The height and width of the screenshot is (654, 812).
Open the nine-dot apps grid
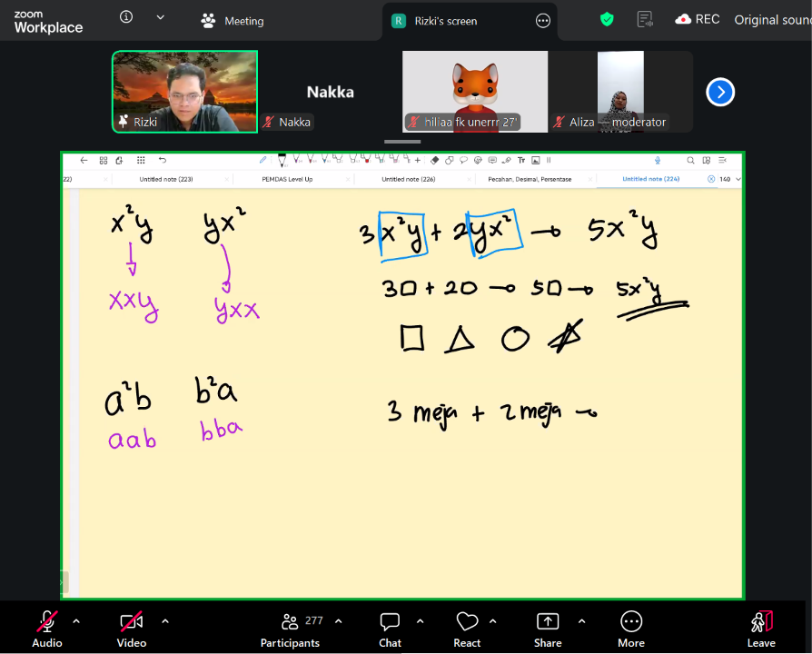[141, 161]
